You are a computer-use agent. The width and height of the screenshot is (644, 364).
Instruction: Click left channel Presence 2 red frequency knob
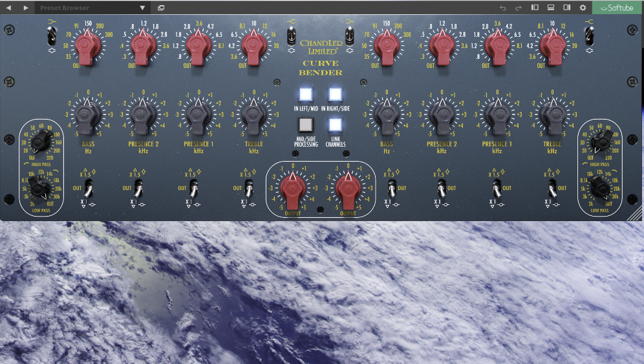143,46
